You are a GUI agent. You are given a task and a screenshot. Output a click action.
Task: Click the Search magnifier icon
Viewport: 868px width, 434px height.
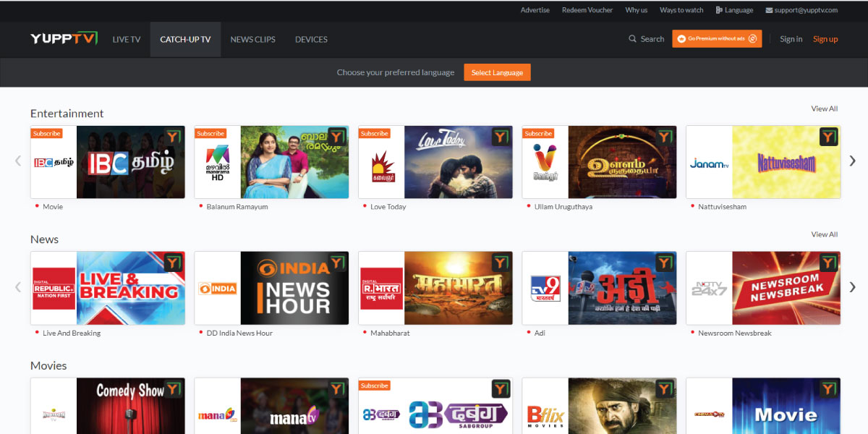(x=633, y=39)
